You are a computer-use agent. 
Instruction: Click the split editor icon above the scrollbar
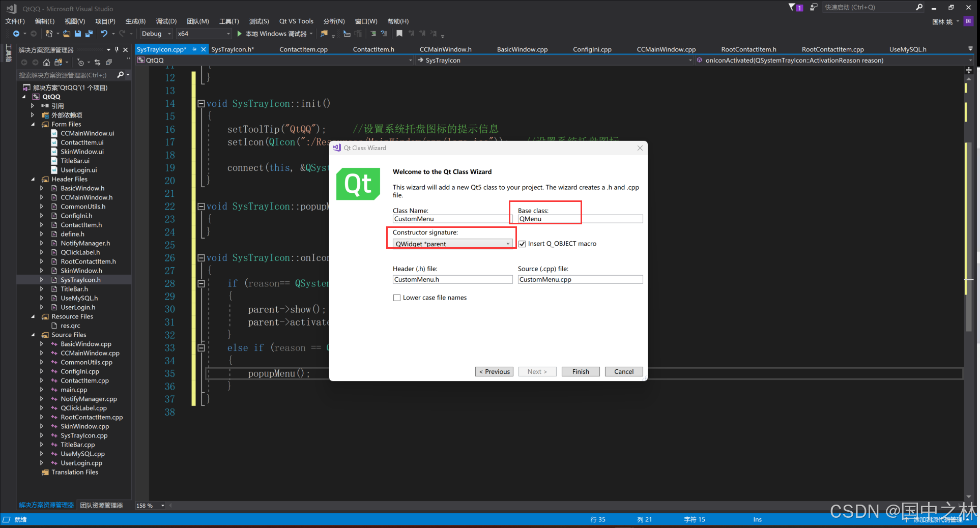[969, 70]
